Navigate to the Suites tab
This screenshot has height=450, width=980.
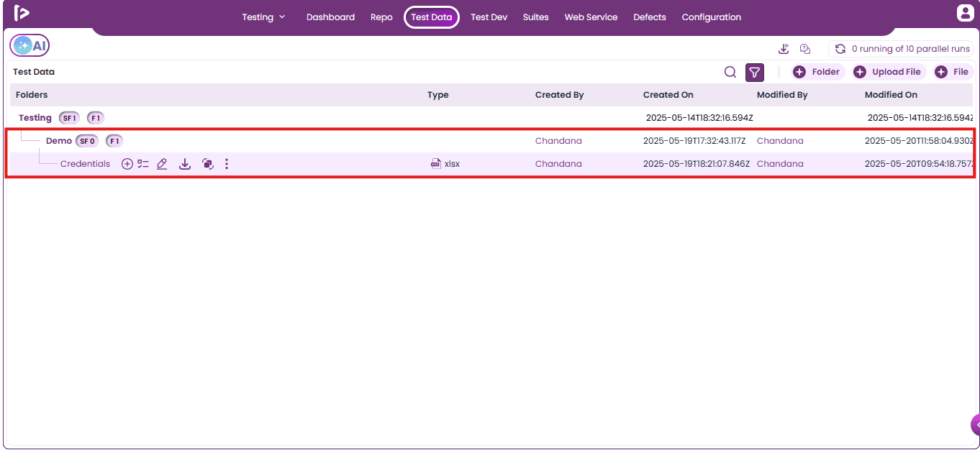tap(536, 17)
